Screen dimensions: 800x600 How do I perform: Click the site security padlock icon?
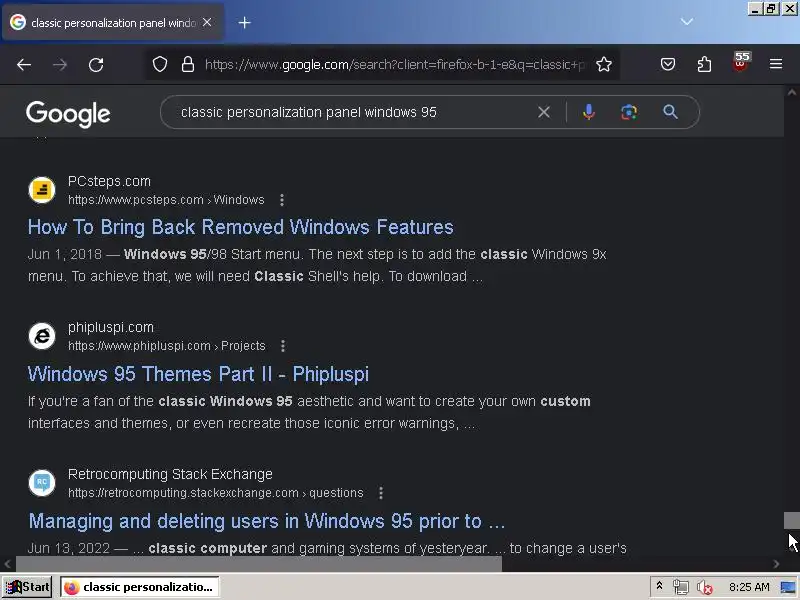[x=188, y=64]
